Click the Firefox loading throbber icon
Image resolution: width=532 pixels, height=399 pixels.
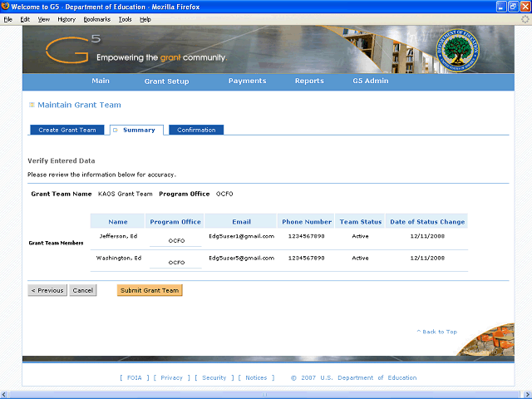[x=524, y=18]
